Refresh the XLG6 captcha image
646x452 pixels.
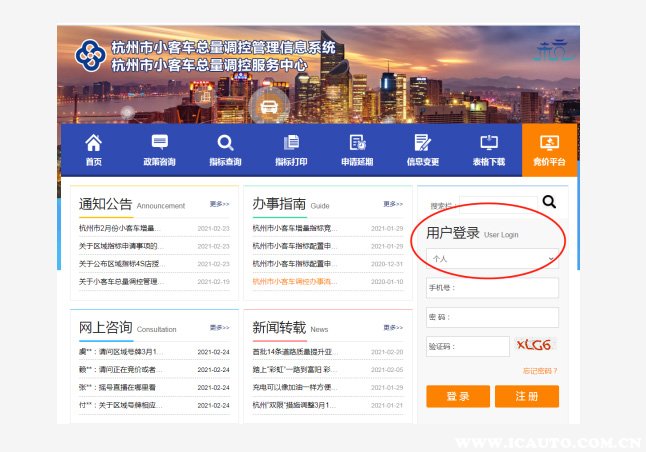tap(533, 345)
